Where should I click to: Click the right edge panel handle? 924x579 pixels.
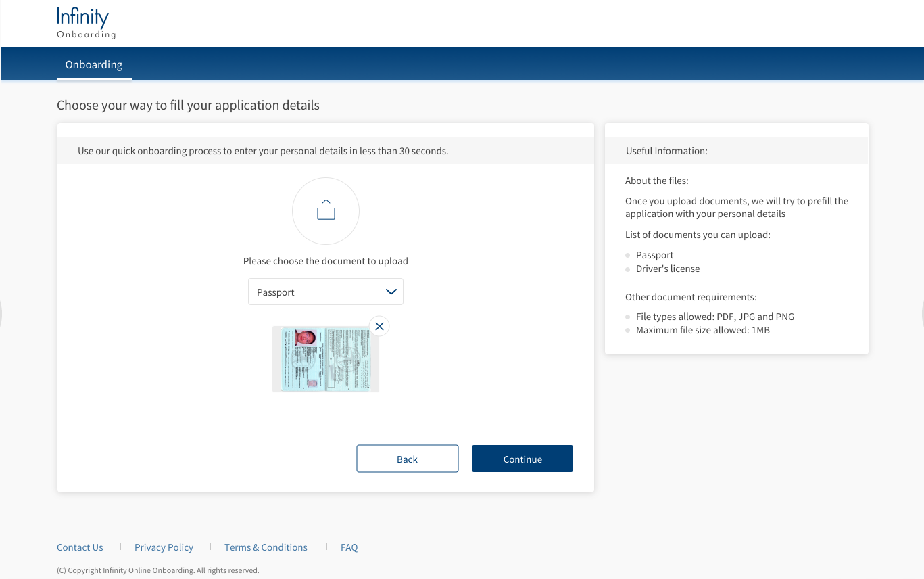922,314
